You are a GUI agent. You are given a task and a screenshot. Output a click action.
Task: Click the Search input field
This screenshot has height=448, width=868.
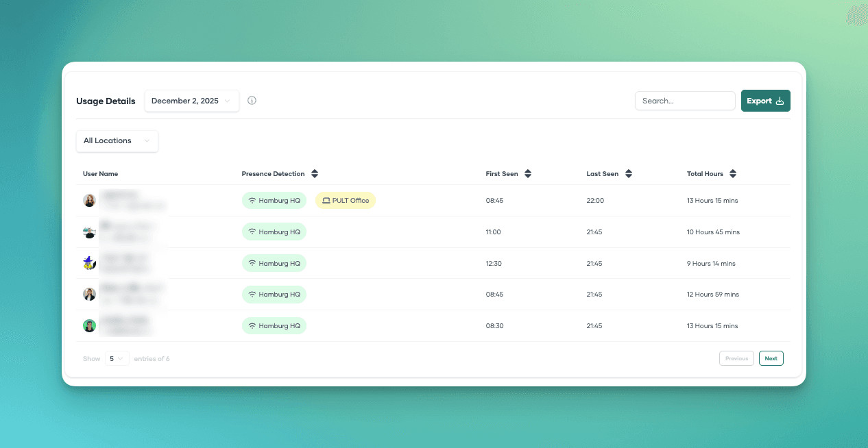(685, 100)
